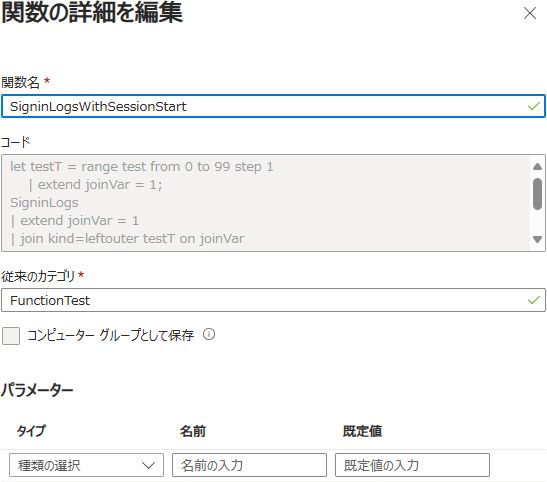Click the info icon beside コンピューター グループとして保存
547x482 pixels.
point(209,334)
